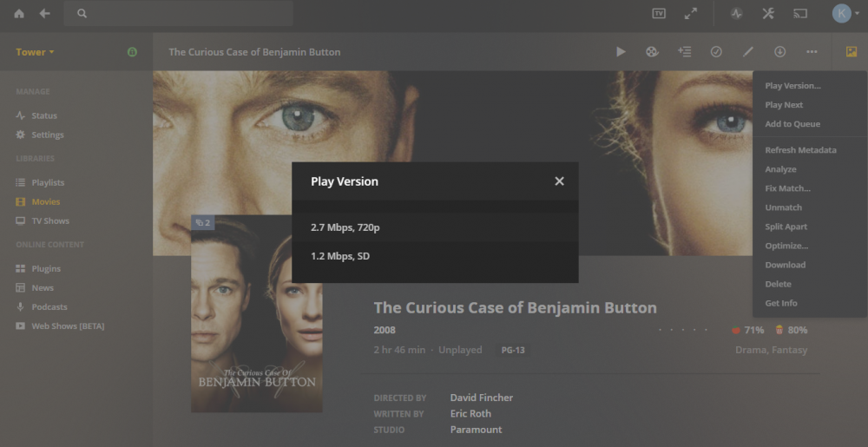The image size is (868, 447).
Task: Open the user avatar K dropdown
Action: 845,14
